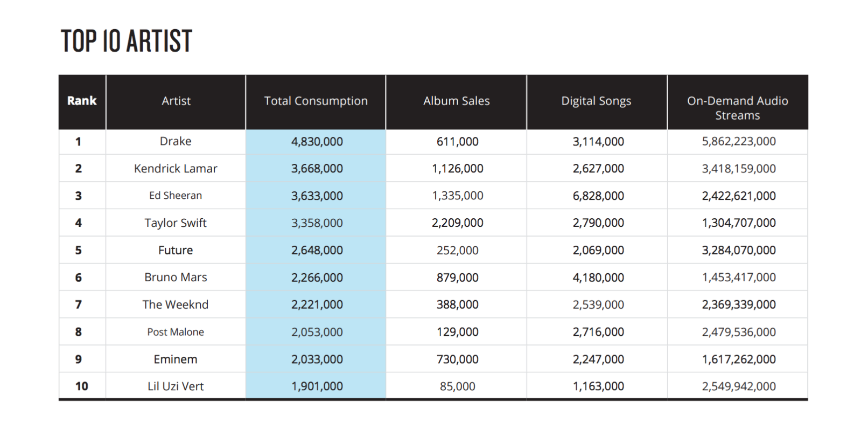Click the Ed Sheeran artist cell
The image size is (868, 443).
[176, 196]
